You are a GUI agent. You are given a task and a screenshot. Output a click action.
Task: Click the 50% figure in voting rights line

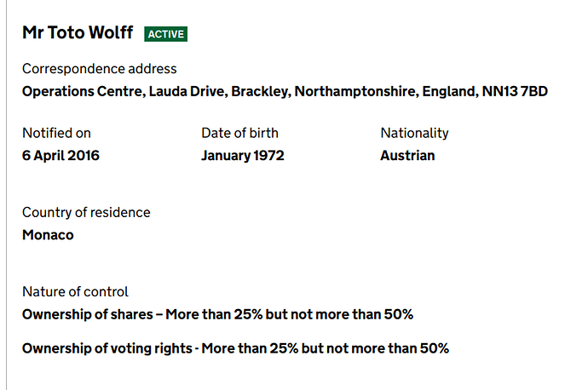click(x=435, y=348)
